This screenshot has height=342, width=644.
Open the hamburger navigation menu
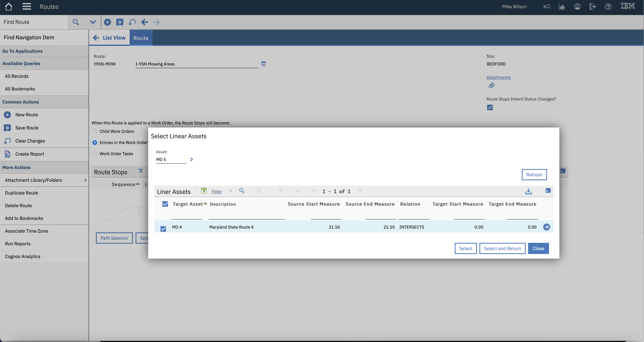pyautogui.click(x=27, y=7)
